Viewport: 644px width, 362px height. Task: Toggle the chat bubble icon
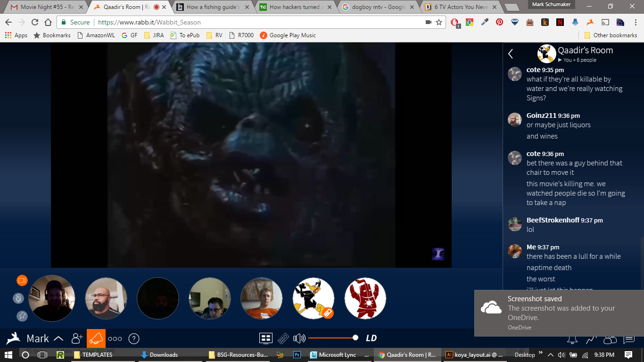coord(629,340)
